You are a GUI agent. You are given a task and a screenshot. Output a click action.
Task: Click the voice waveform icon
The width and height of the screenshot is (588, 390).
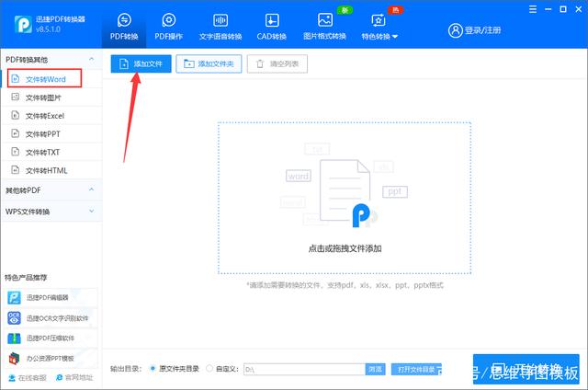pos(220,20)
